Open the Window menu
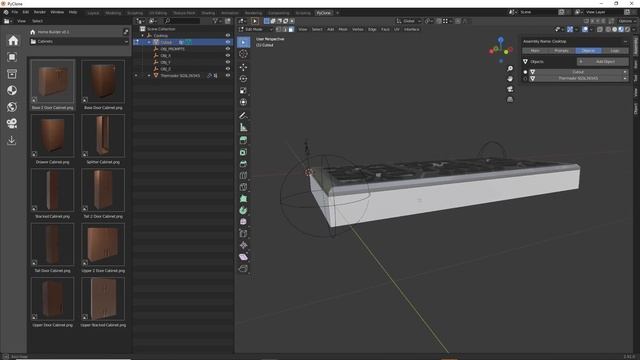 pyautogui.click(x=57, y=12)
